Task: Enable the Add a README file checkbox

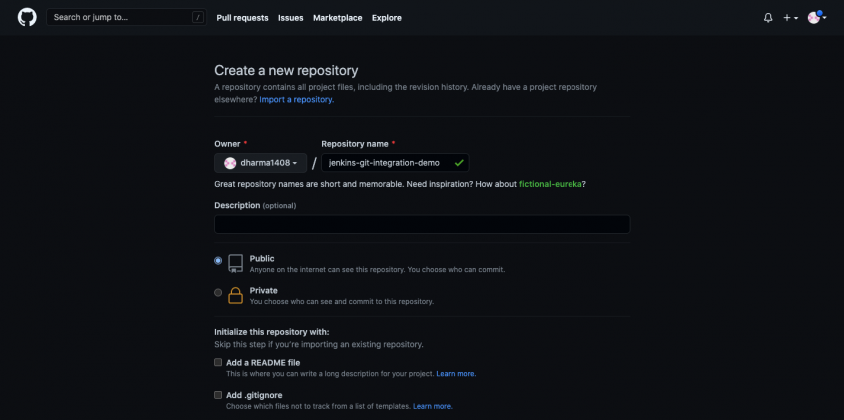Action: pos(218,362)
